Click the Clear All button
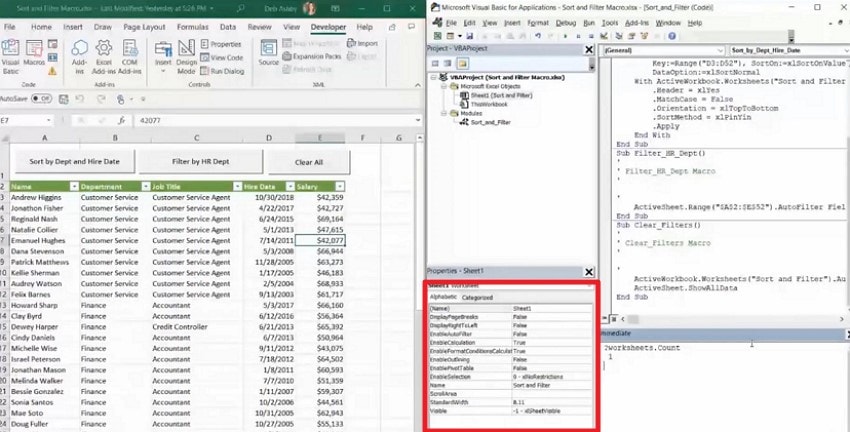 pos(309,162)
